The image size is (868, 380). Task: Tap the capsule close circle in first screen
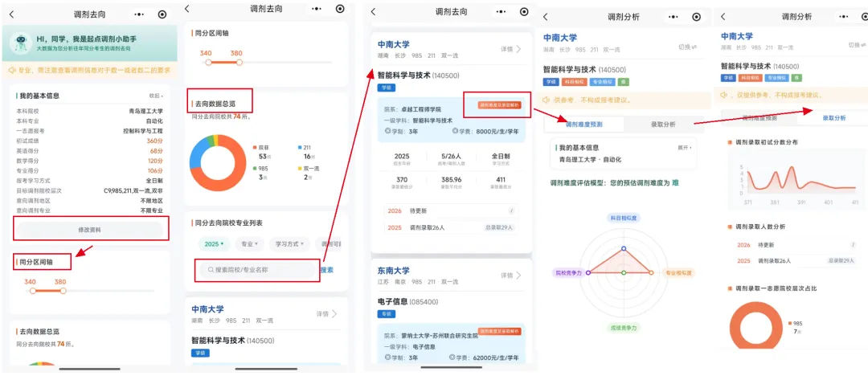coord(162,14)
